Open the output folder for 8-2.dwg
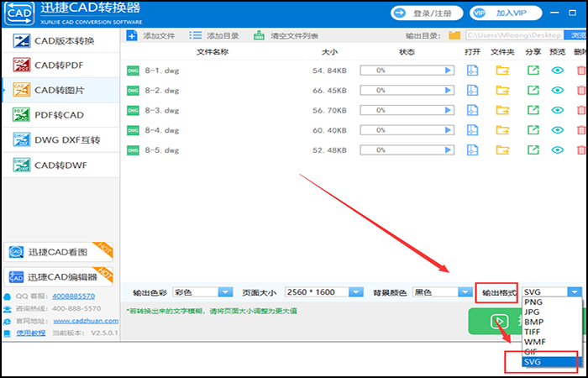588x378 pixels. point(502,90)
